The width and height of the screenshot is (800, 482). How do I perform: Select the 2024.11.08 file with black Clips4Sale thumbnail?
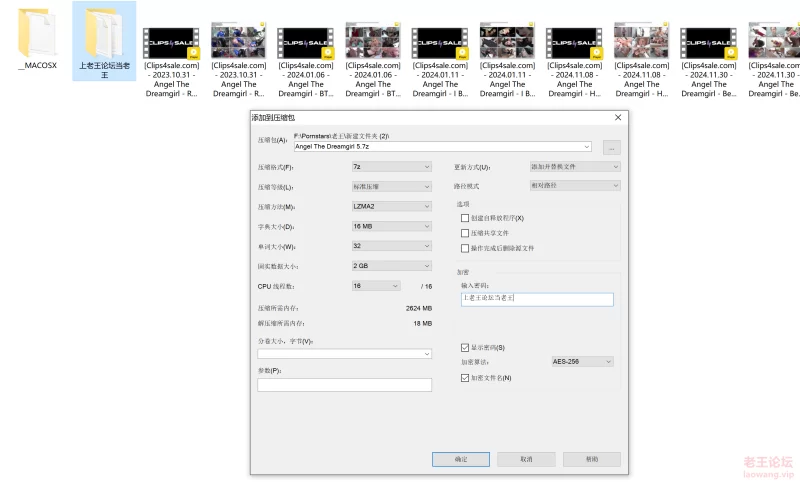tap(574, 61)
